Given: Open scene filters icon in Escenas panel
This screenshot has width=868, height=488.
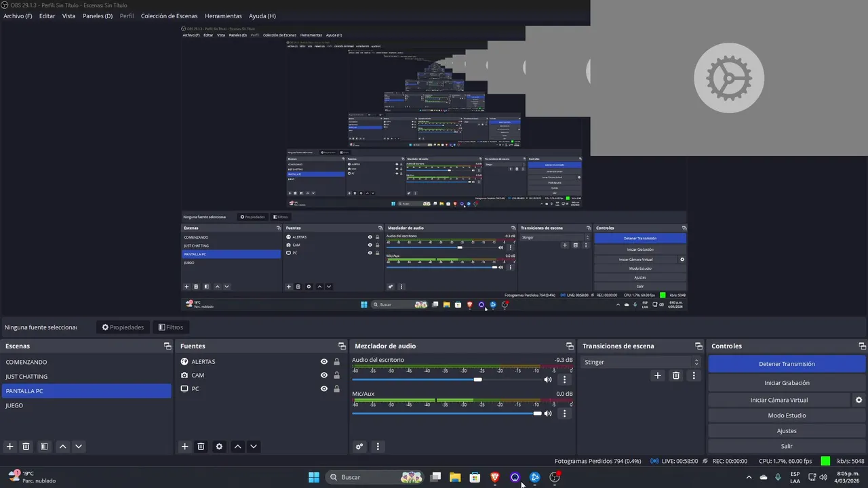Looking at the screenshot, I should 44,447.
